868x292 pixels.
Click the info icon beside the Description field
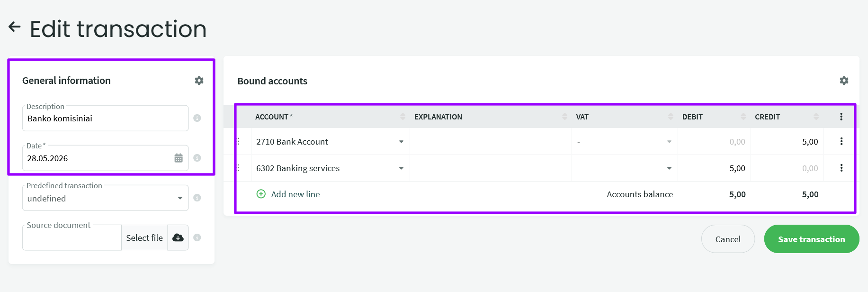(197, 118)
